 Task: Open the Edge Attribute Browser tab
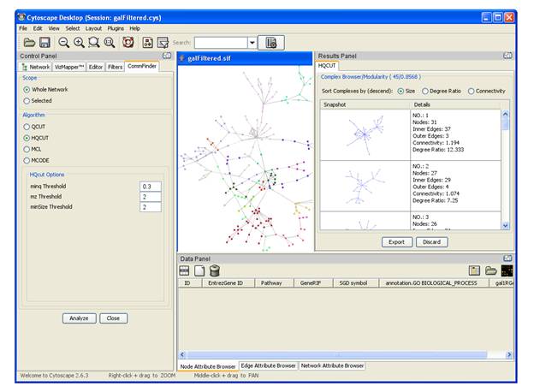pos(269,365)
